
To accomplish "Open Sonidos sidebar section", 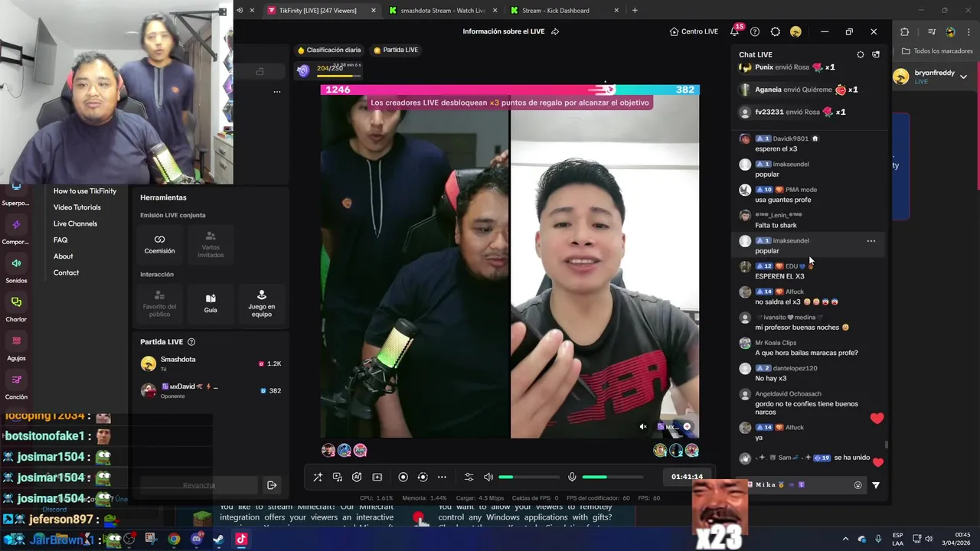I will (x=16, y=270).
